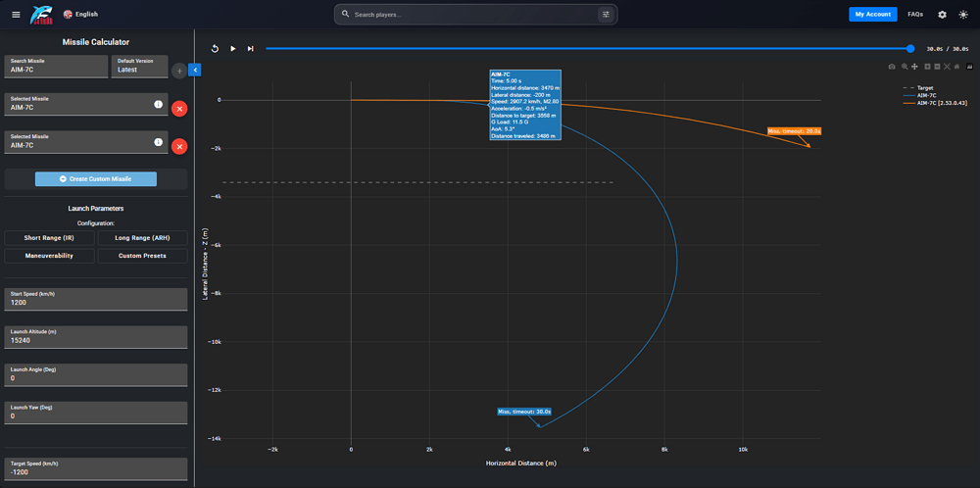
Task: Click the Launch Altitude (m) field
Action: click(96, 337)
